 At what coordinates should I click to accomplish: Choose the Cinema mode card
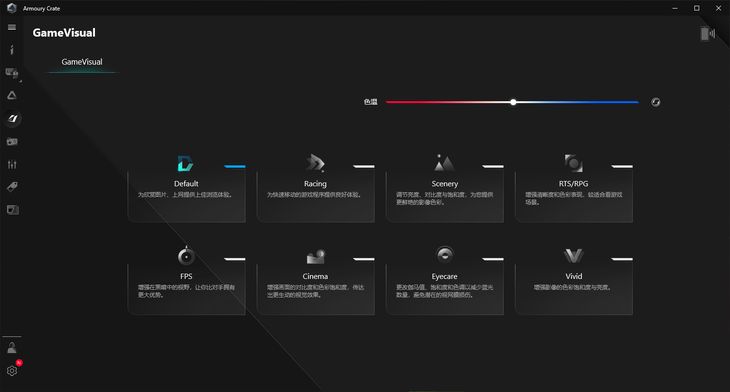coord(316,280)
